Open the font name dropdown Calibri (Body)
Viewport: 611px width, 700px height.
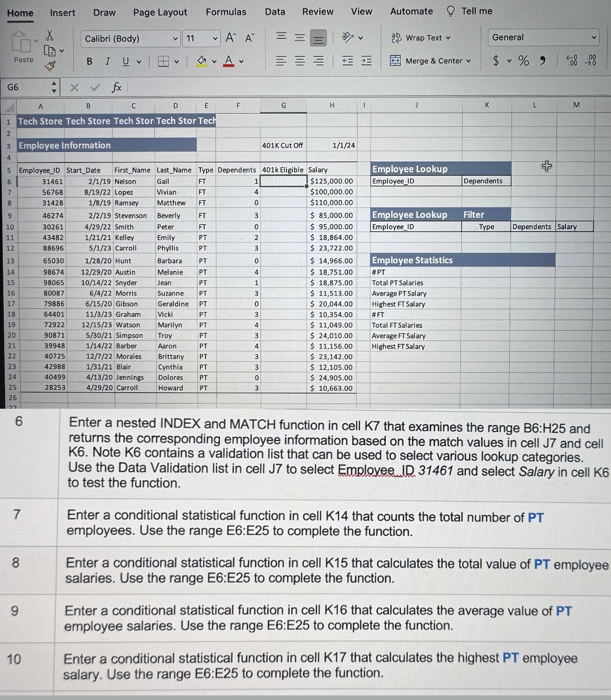coord(131,39)
